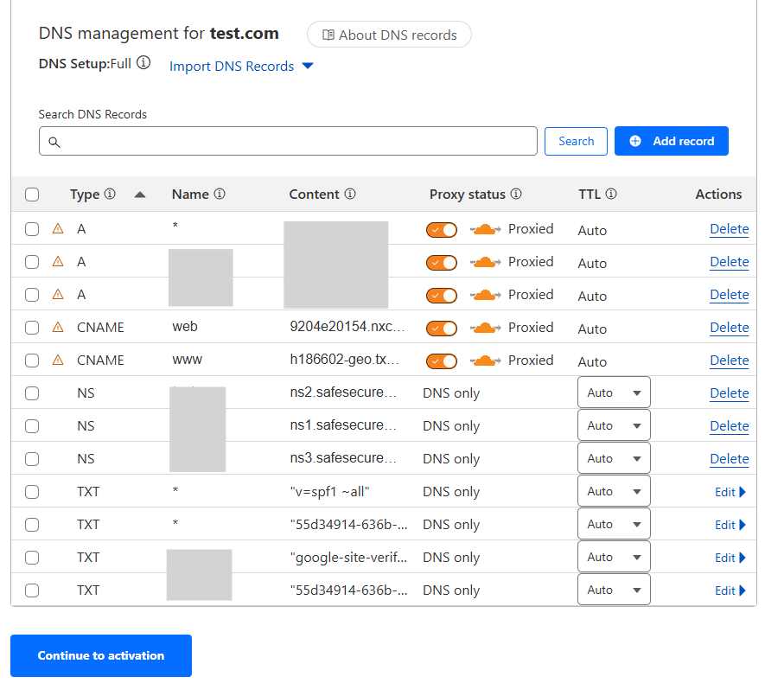Click the info icon beside Type header
Viewport: 784px width, 683px height.
point(110,194)
